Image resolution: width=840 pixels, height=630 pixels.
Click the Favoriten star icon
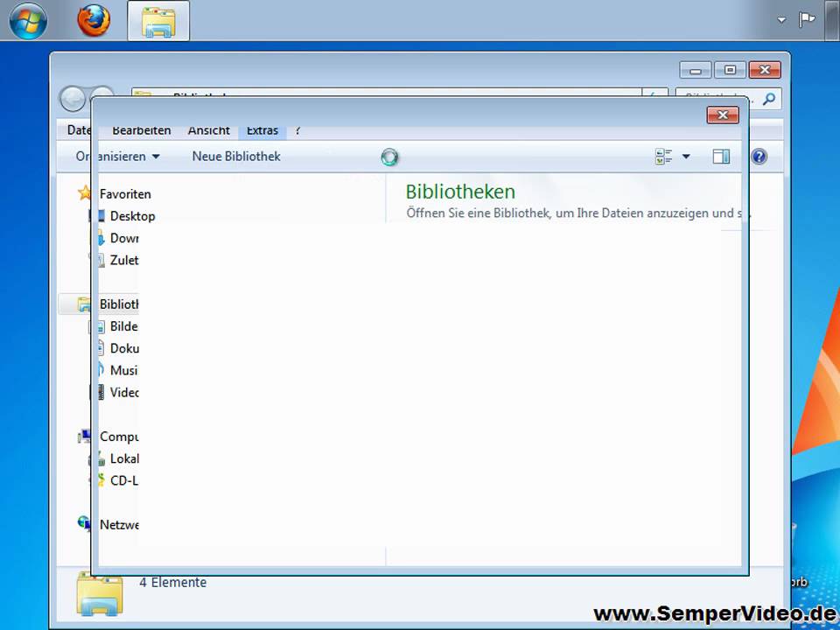click(84, 192)
